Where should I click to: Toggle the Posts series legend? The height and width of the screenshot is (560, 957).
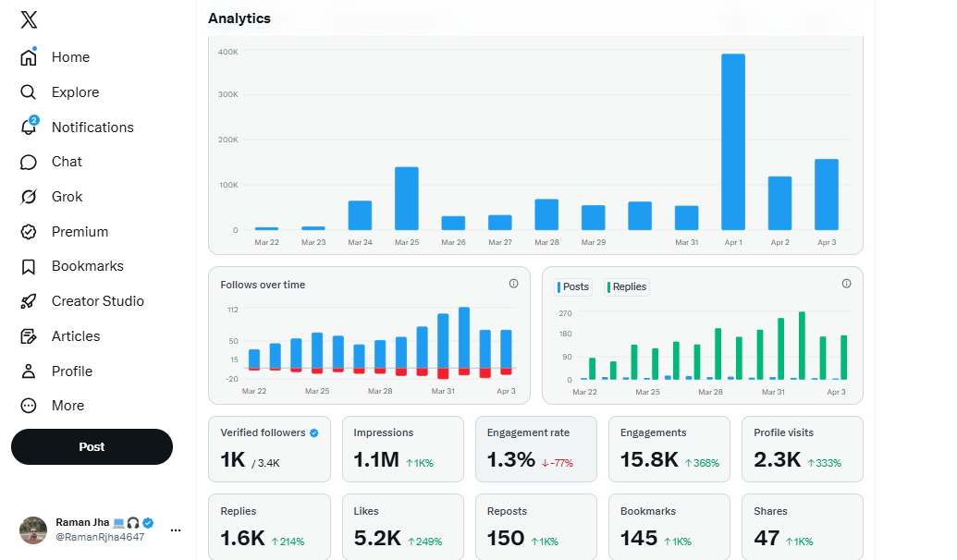[573, 286]
